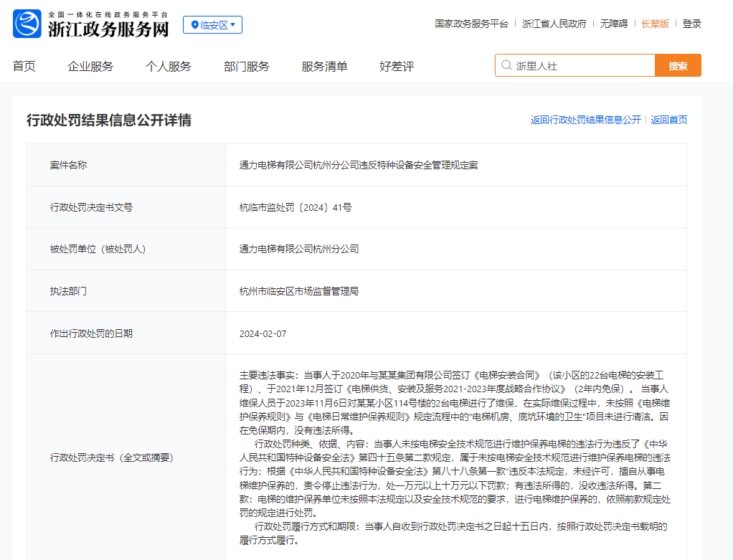This screenshot has width=733, height=560.
Task: Click the paragraph starting 主要违法事实
Action: pyautogui.click(x=455, y=402)
